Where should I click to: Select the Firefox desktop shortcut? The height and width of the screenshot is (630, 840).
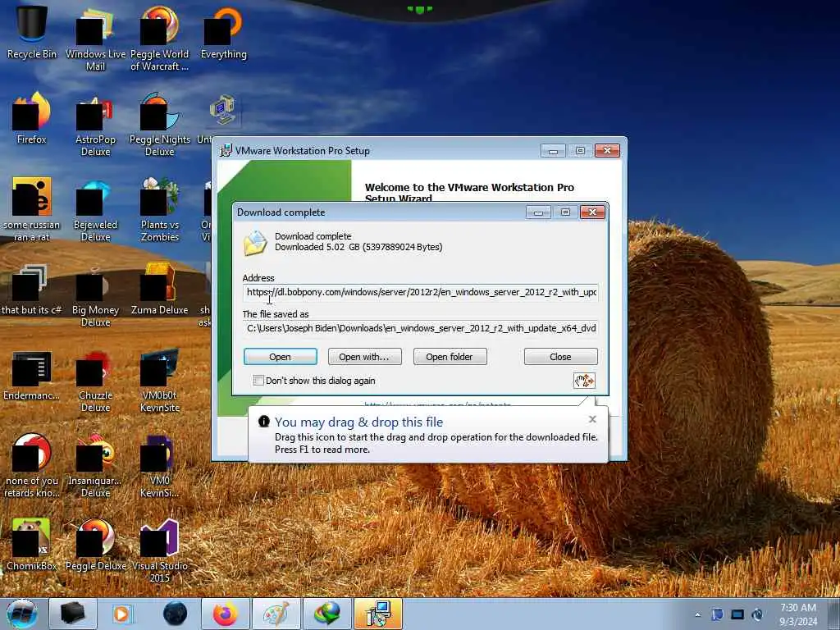pyautogui.click(x=32, y=118)
